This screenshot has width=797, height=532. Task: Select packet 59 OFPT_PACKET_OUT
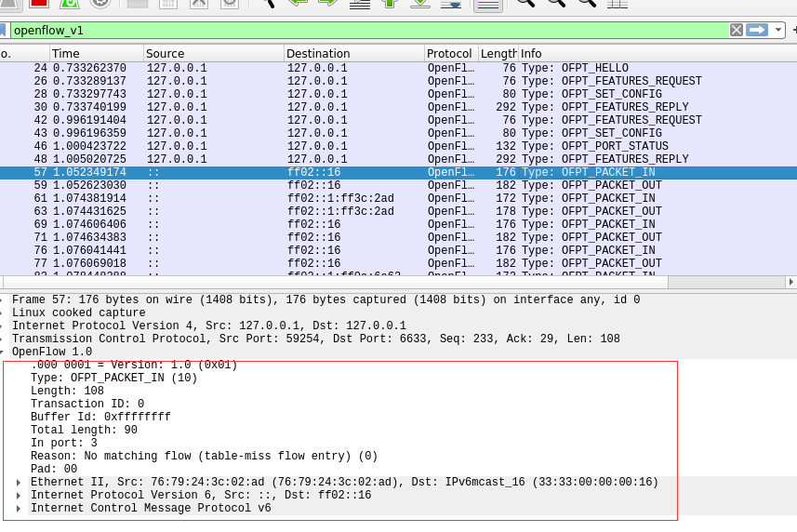coord(398,185)
